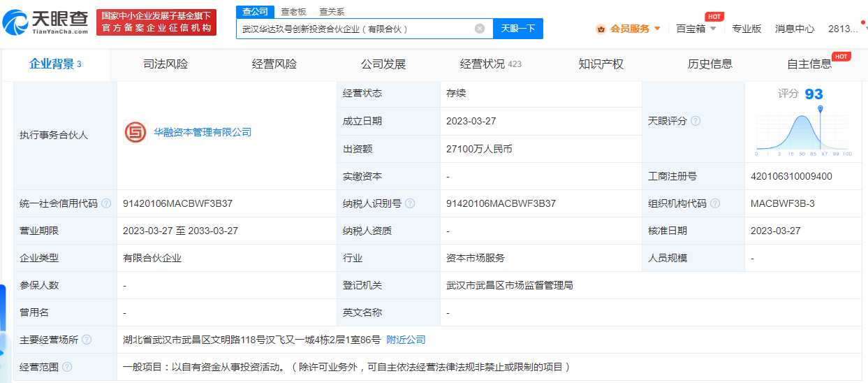Open the 消息中心 link

[795, 29]
